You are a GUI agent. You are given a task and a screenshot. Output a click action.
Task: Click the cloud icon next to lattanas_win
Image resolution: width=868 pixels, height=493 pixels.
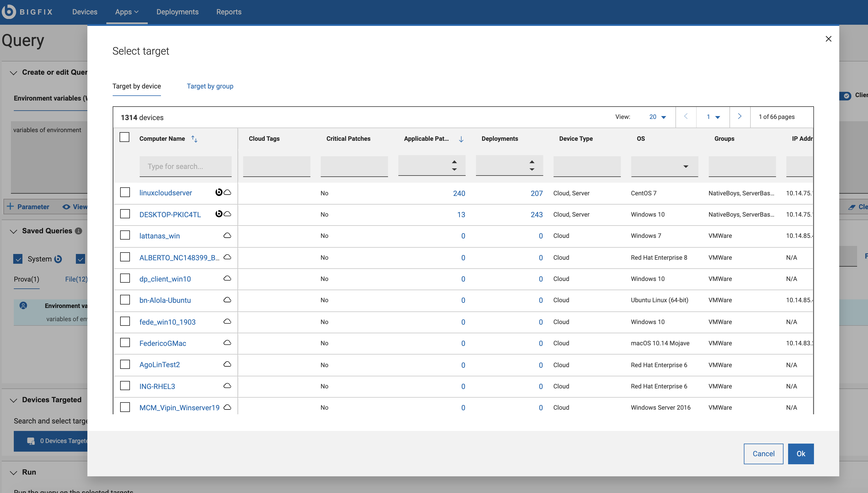(227, 235)
